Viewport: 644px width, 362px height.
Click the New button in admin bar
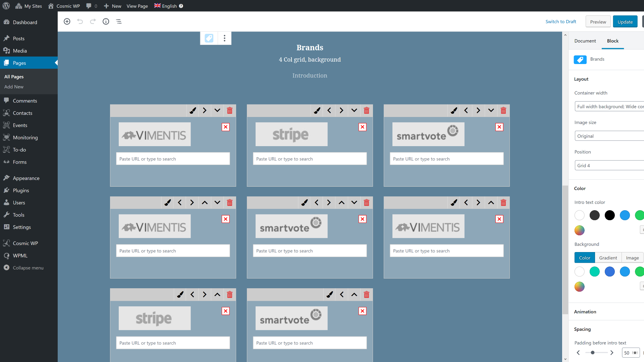[x=112, y=6]
